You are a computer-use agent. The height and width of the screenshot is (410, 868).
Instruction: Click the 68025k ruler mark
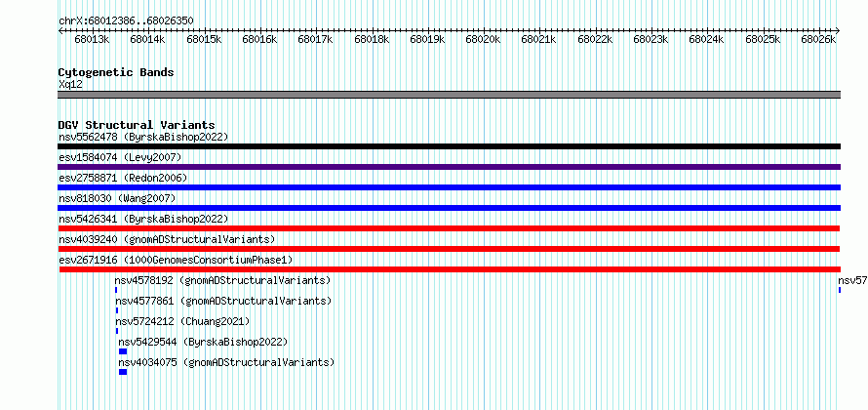(x=763, y=39)
